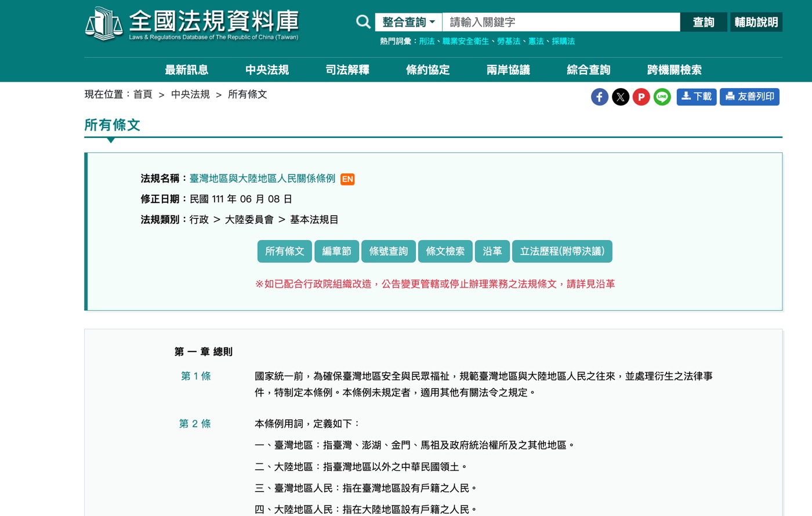Open English version via EN badge
This screenshot has width=812, height=516.
click(x=347, y=179)
